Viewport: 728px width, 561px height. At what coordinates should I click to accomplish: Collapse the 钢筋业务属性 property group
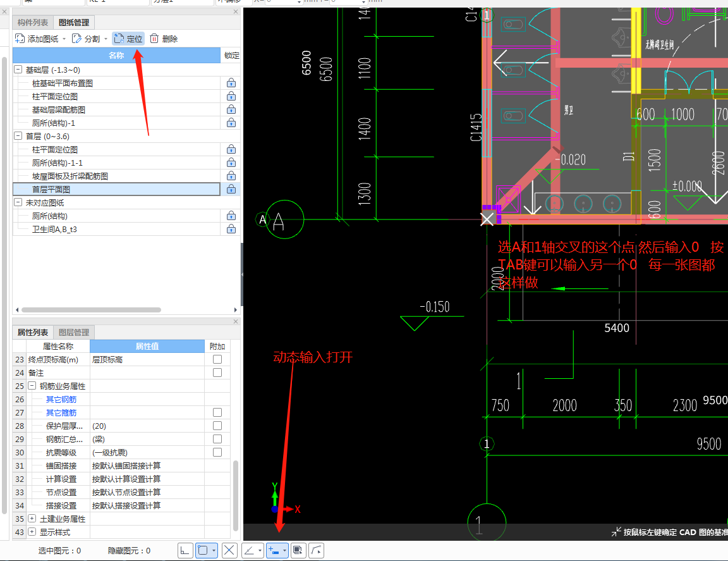coord(32,386)
